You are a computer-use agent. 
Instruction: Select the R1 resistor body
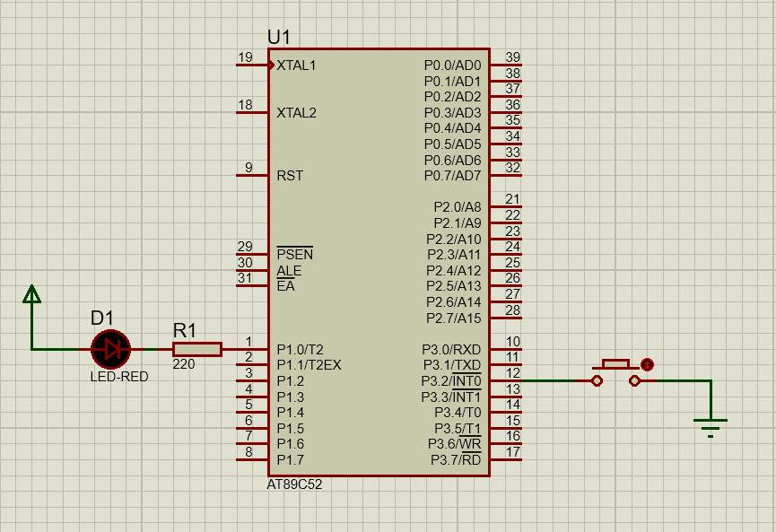[x=197, y=349]
